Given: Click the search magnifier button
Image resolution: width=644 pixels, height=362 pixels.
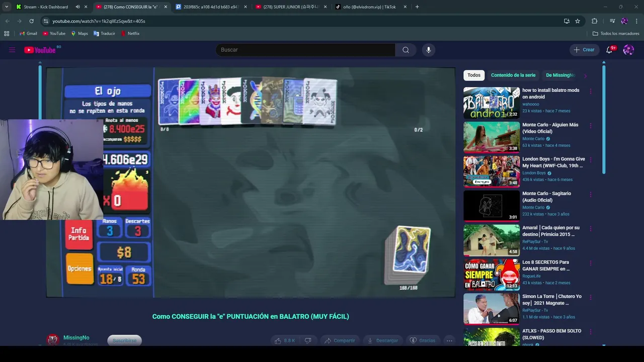Looking at the screenshot, I should pos(406,50).
